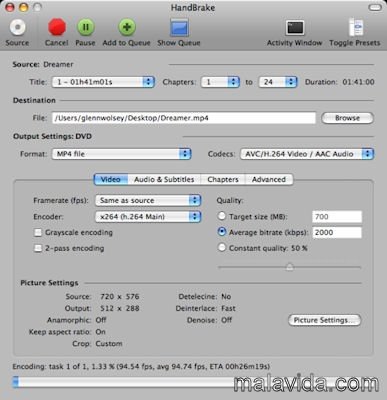Open the Activity Window terminal icon

click(295, 28)
